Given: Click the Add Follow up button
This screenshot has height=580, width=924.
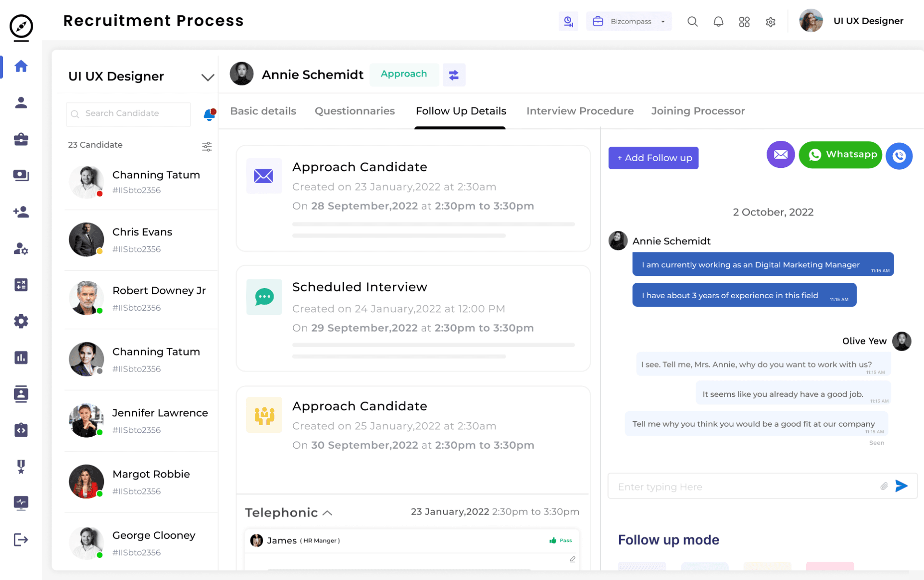Looking at the screenshot, I should (x=653, y=158).
